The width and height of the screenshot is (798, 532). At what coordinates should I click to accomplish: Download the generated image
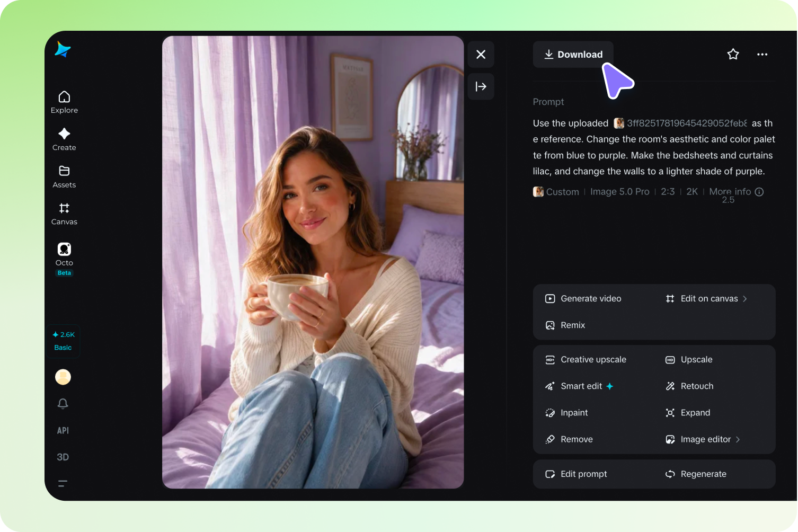click(x=573, y=55)
